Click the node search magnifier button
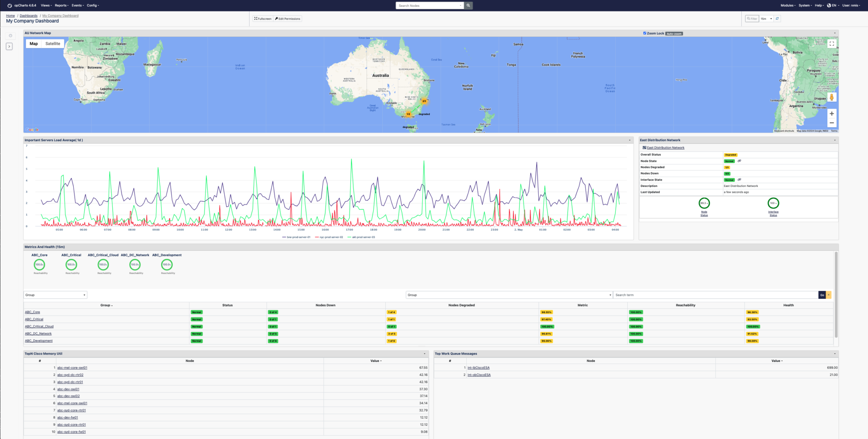 pos(468,6)
